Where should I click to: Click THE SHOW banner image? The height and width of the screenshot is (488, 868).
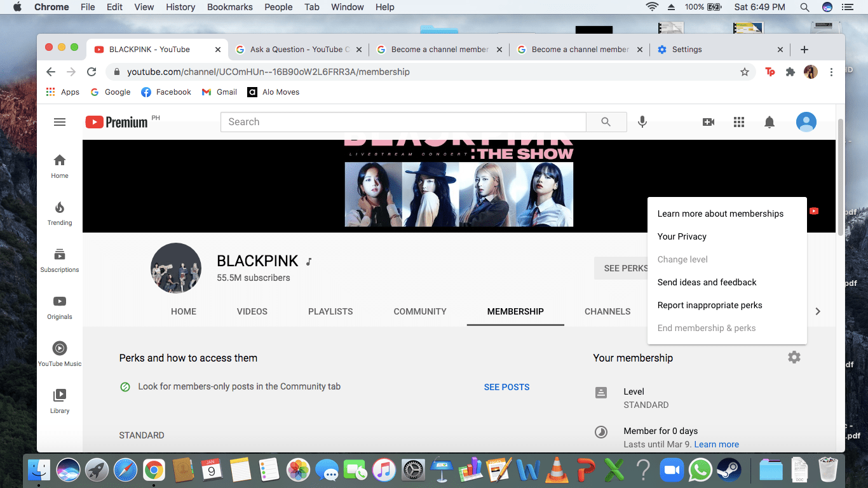[459, 183]
